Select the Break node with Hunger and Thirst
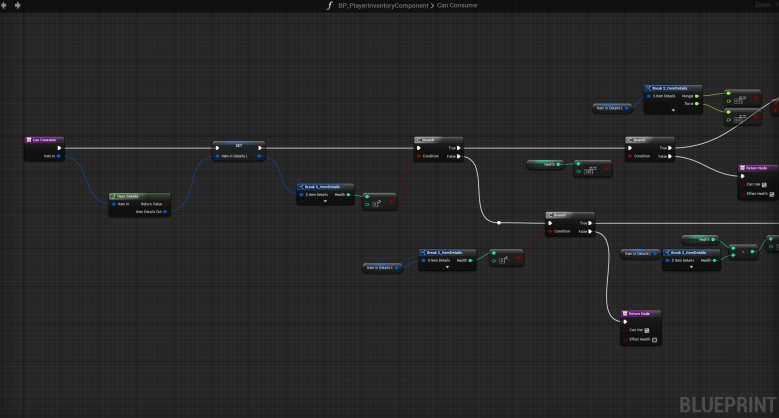 [676, 87]
